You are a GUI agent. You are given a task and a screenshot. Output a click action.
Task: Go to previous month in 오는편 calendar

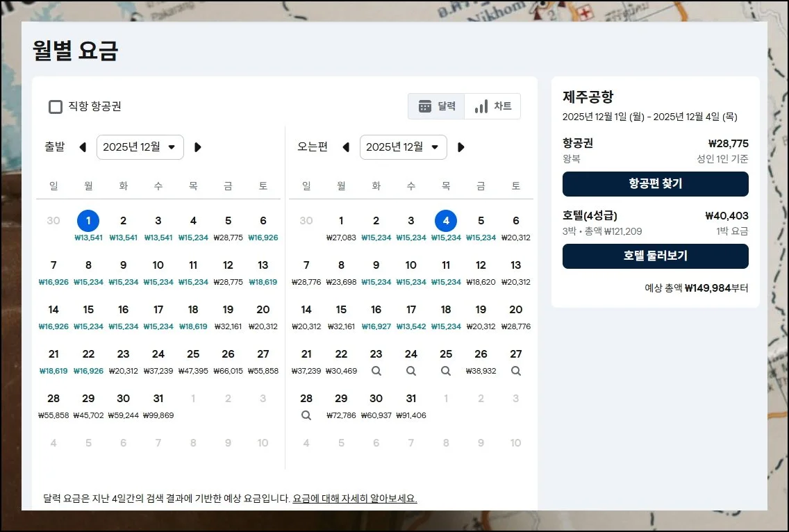click(x=346, y=147)
